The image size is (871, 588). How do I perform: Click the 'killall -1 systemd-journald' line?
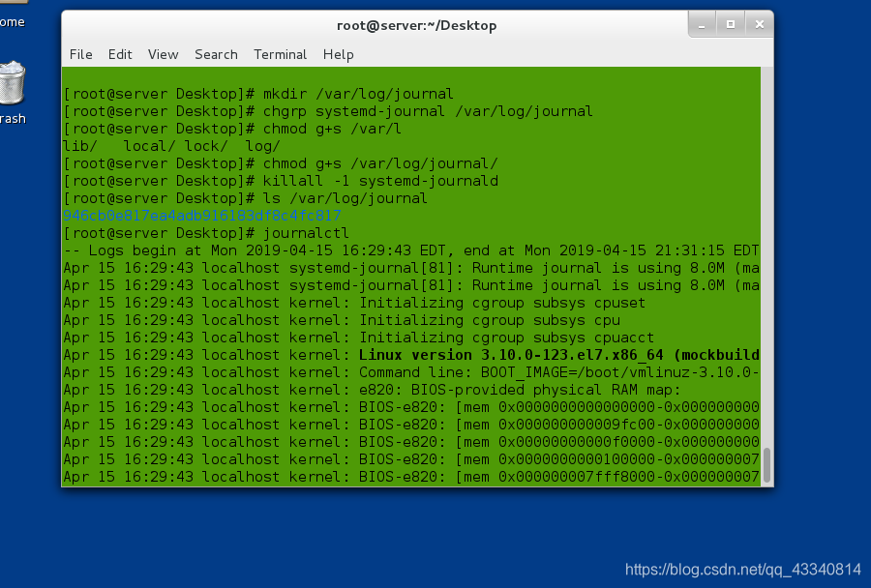coord(281,181)
